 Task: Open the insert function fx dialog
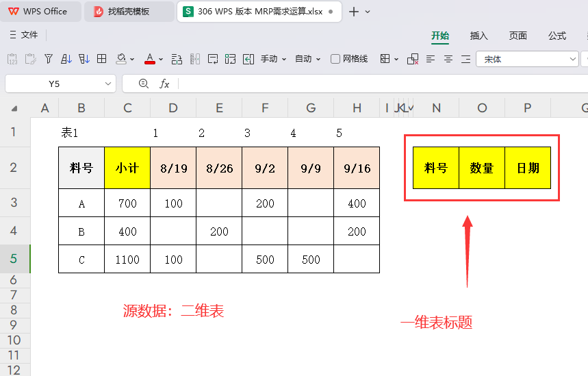coord(164,84)
